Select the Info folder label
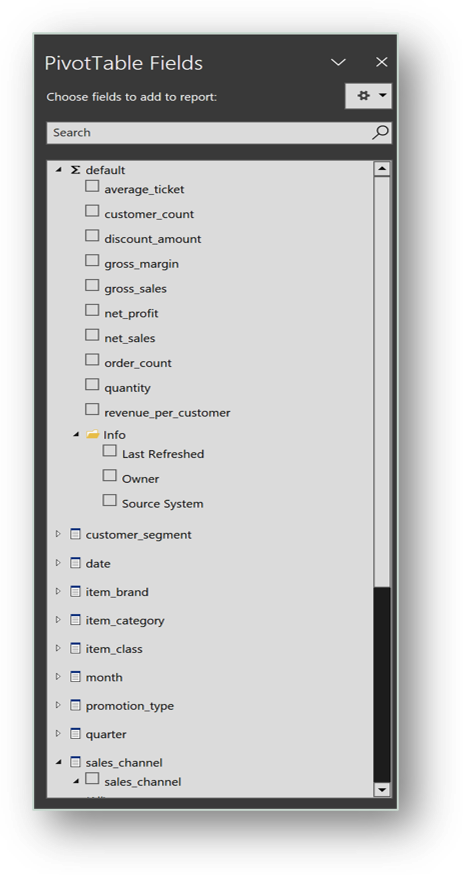The image size is (463, 875). point(114,435)
